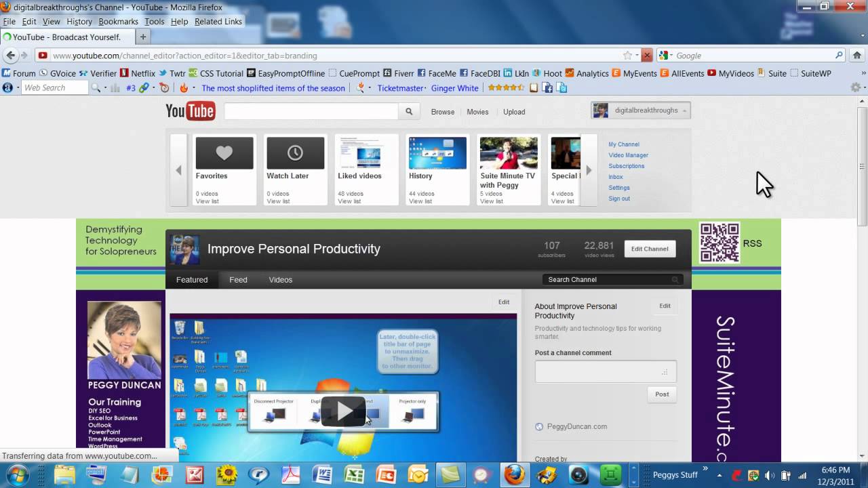Open Windows Explorer from the taskbar

65,474
